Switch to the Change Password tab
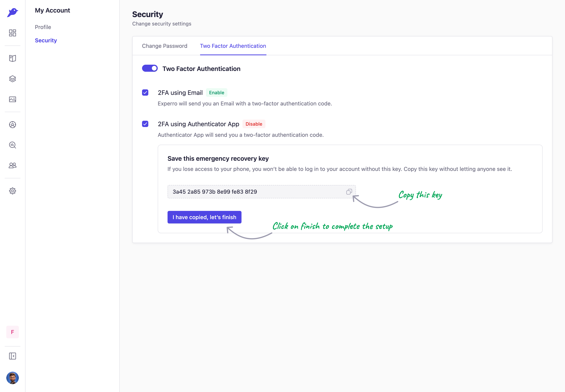Image resolution: width=565 pixels, height=392 pixels. coord(164,46)
